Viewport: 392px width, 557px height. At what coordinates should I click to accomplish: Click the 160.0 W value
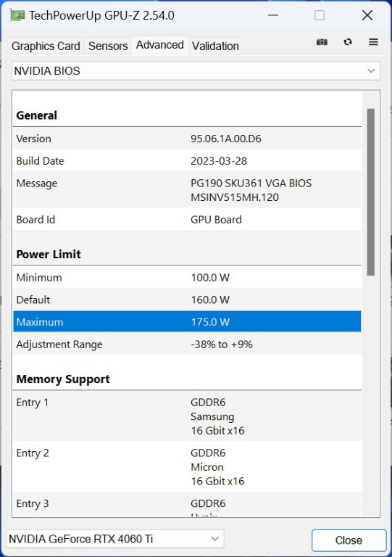210,300
